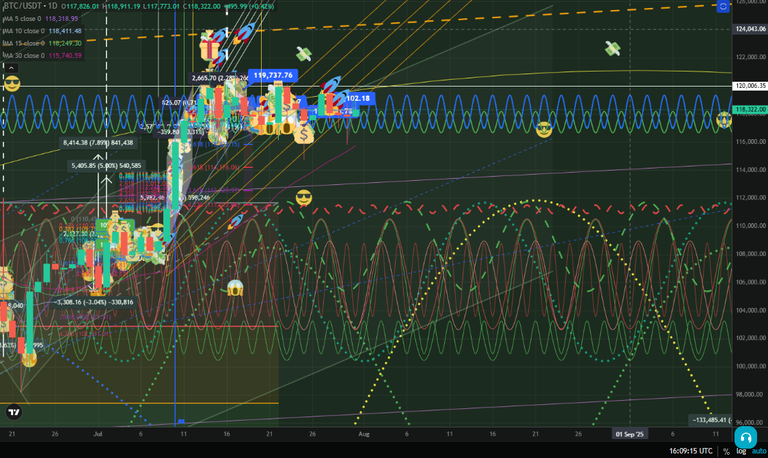Click the 5,405.85 (5.00%) measurement label

pos(106,166)
